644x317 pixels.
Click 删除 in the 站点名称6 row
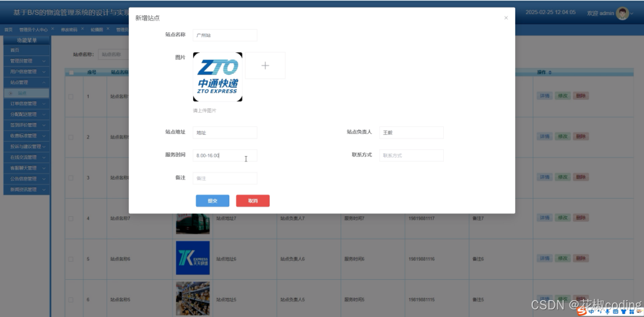click(x=581, y=258)
